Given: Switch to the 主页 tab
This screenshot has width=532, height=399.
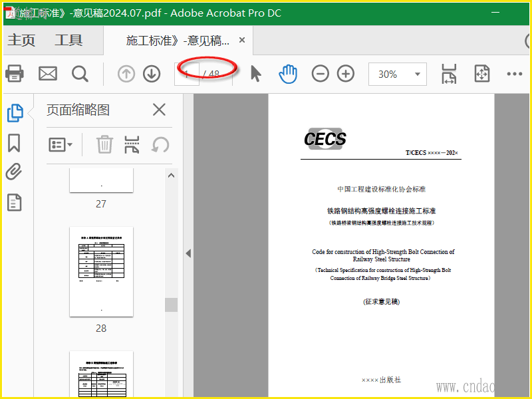Looking at the screenshot, I should (22, 40).
